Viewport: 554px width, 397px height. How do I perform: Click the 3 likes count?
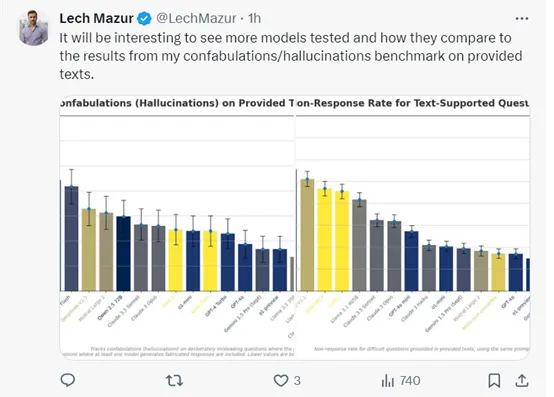point(297,381)
